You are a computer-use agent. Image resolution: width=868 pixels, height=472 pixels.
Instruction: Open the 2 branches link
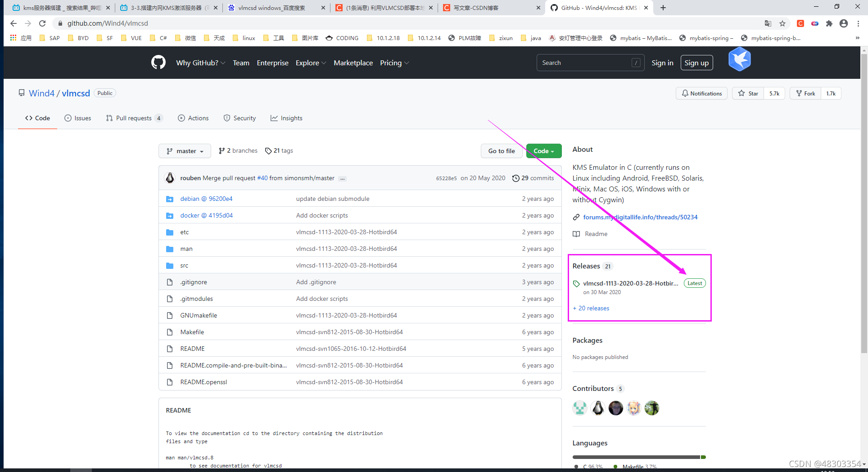(x=238, y=151)
